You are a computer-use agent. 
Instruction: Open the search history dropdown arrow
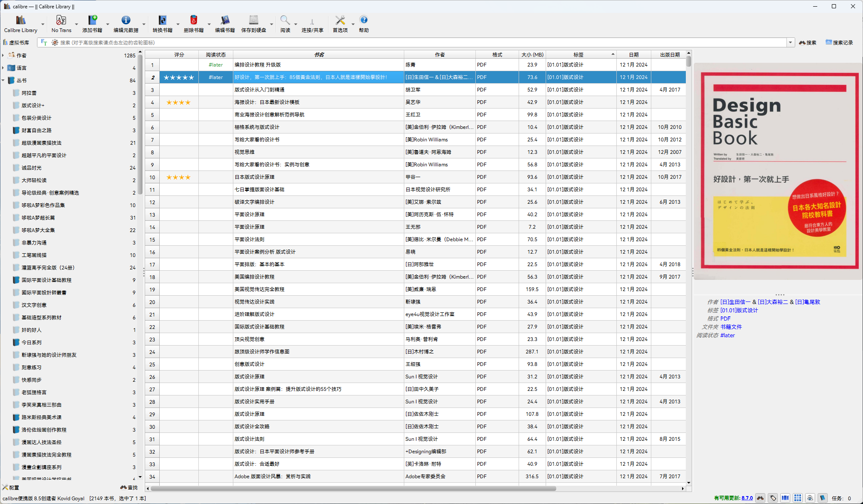(x=790, y=42)
